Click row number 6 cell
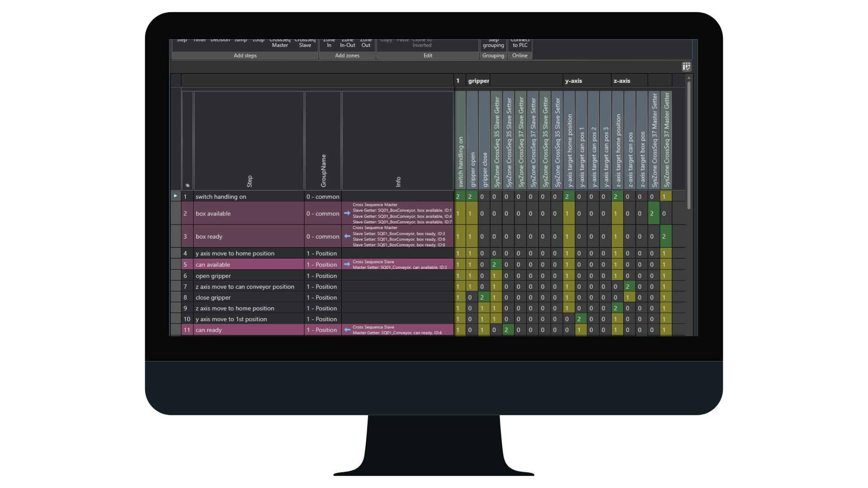This screenshot has width=868, height=488. [x=187, y=276]
